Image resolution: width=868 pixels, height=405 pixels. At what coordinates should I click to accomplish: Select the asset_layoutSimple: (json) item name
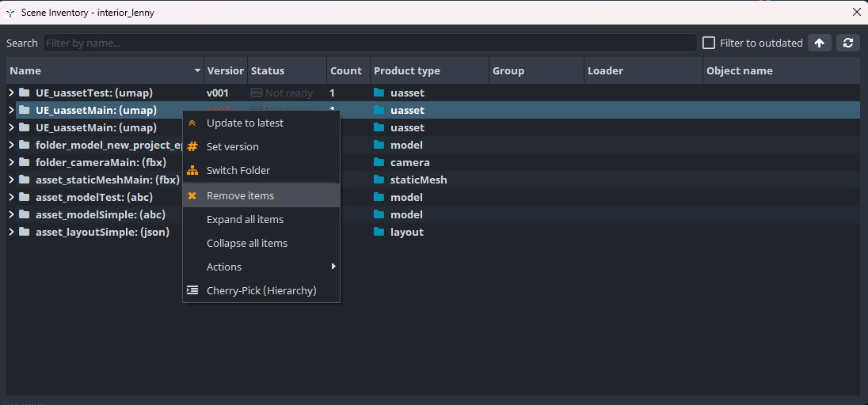click(102, 232)
